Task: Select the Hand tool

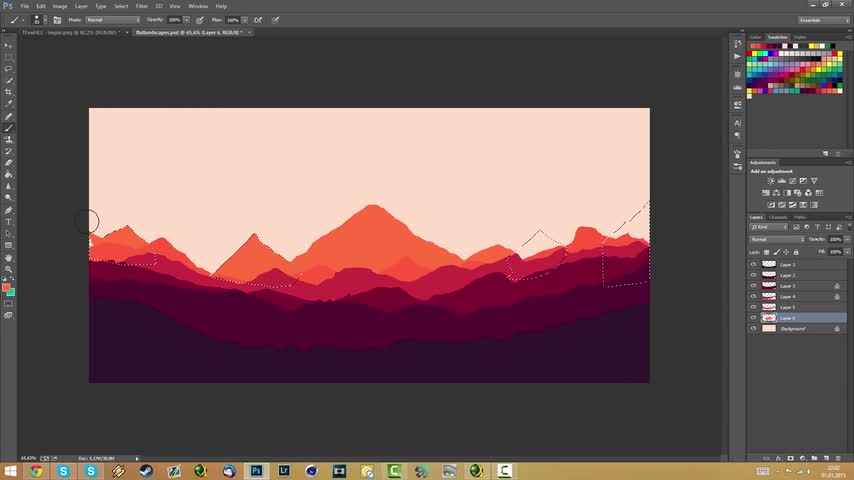Action: tap(8, 257)
